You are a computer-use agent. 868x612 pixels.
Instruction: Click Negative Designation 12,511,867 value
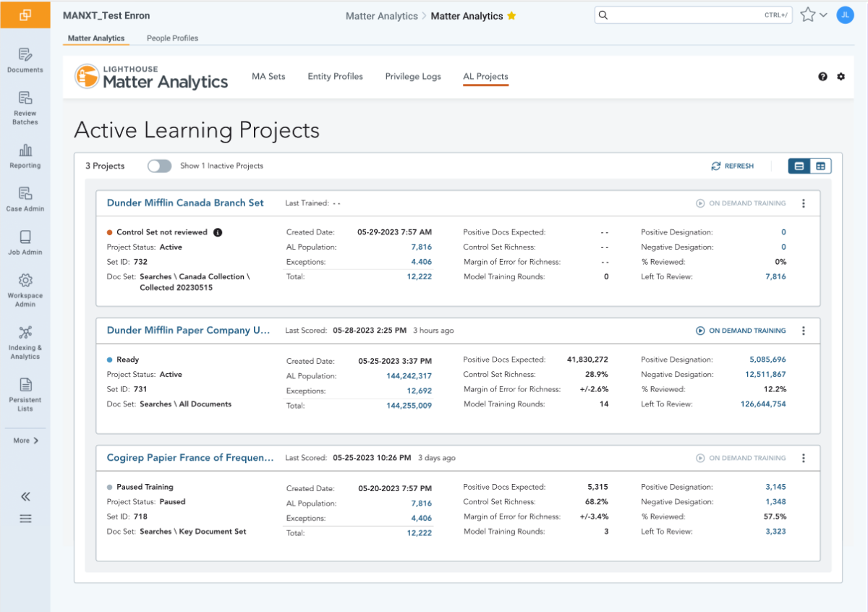pos(765,375)
